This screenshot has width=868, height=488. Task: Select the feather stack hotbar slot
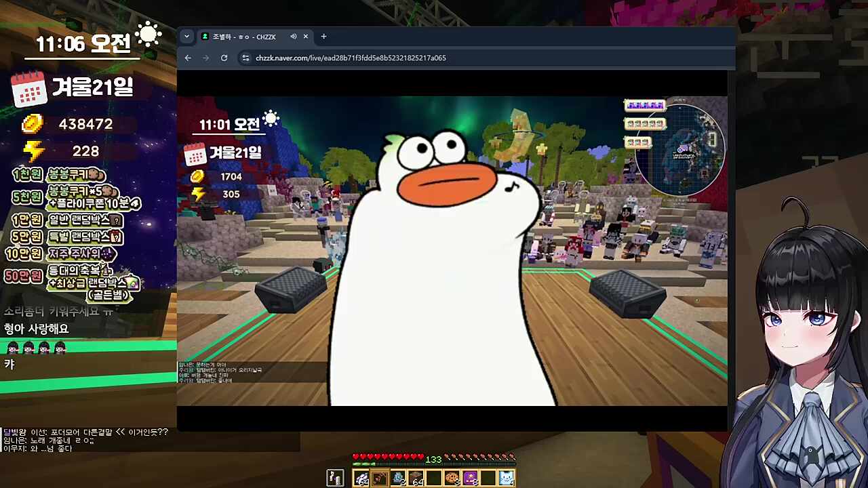tap(361, 478)
